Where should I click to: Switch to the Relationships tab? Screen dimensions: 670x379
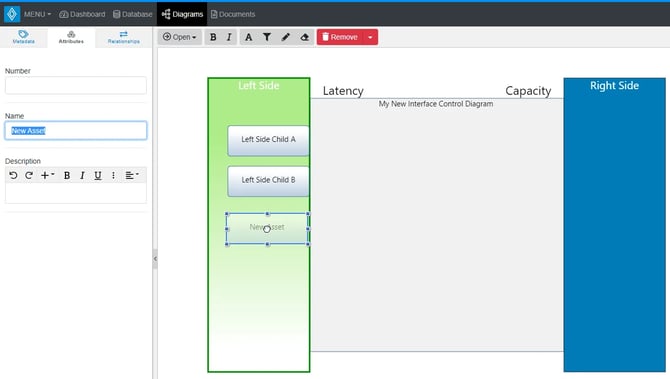coord(123,37)
